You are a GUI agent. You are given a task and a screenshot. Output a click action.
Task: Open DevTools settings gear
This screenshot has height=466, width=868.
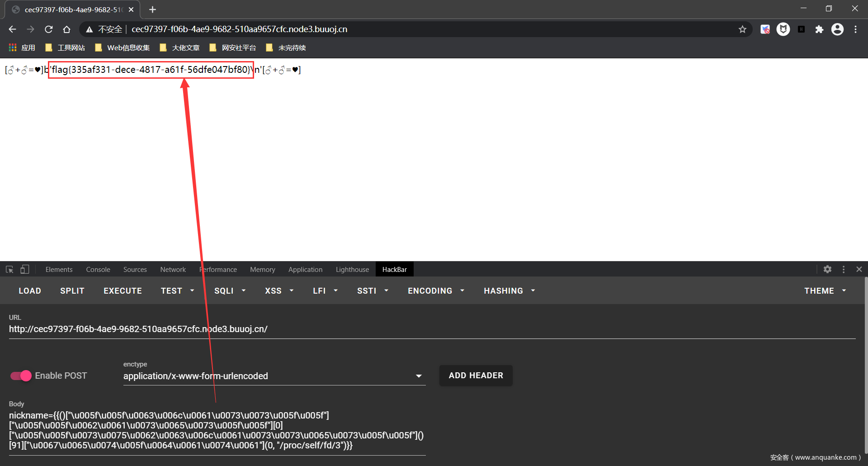pos(827,269)
